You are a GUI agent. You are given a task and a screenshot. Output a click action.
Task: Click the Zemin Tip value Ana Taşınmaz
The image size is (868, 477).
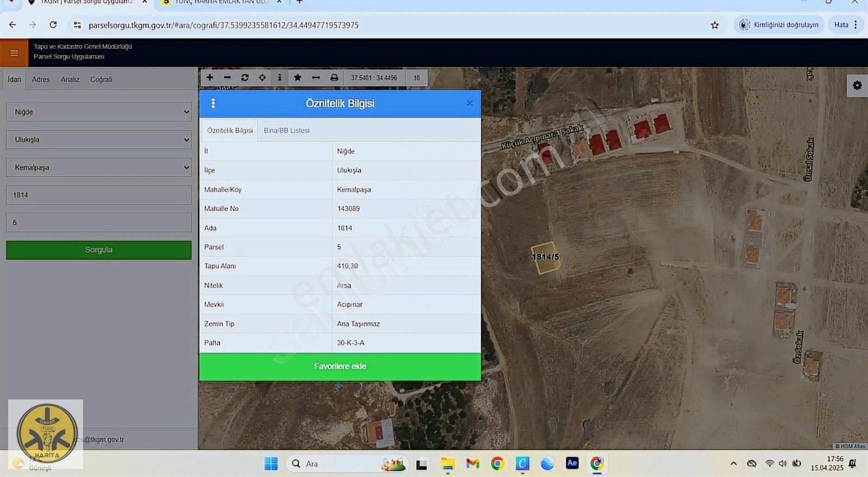coord(358,324)
